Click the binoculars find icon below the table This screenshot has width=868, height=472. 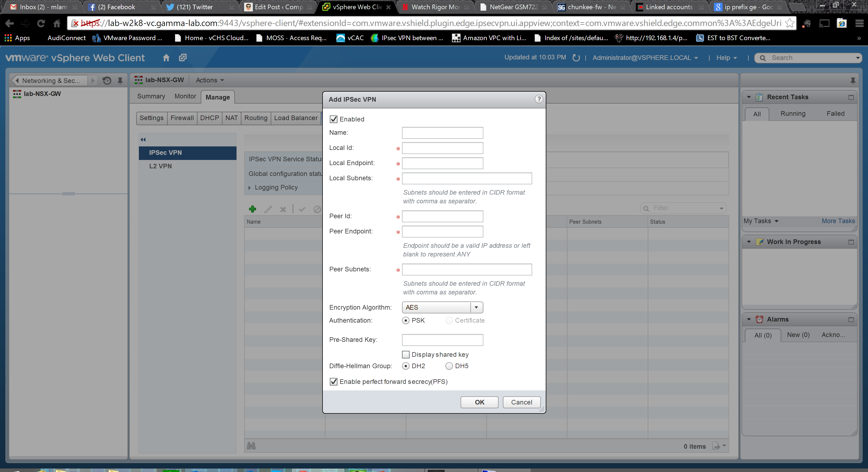click(x=251, y=446)
